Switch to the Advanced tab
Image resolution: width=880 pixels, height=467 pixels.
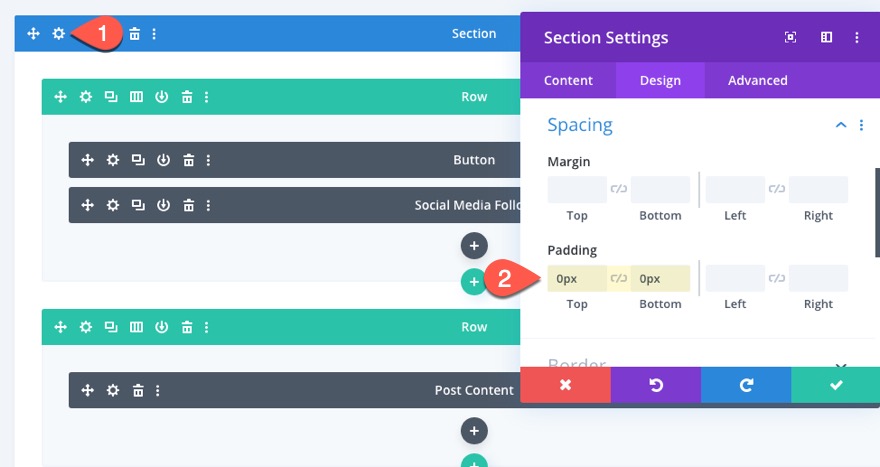tap(757, 80)
